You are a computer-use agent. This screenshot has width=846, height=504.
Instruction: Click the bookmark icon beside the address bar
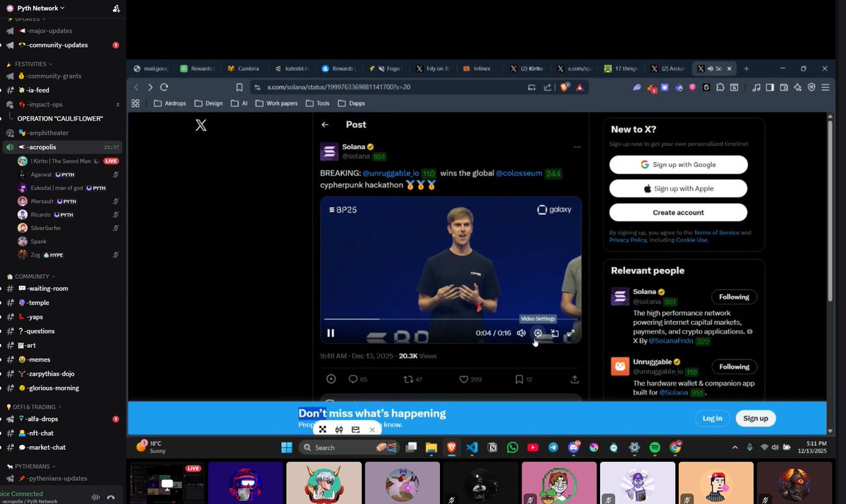(x=240, y=87)
